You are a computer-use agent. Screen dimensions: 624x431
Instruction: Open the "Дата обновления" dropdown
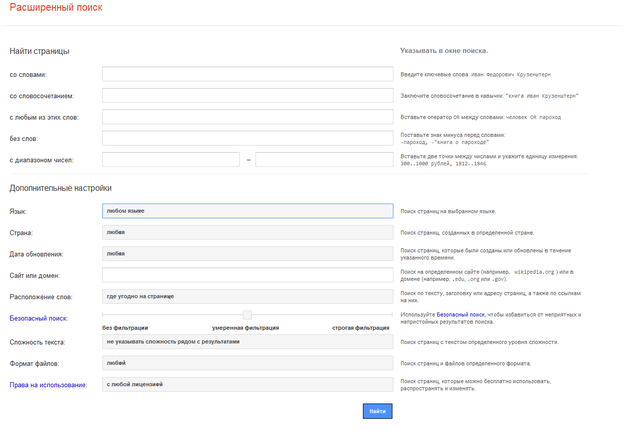pos(247,254)
